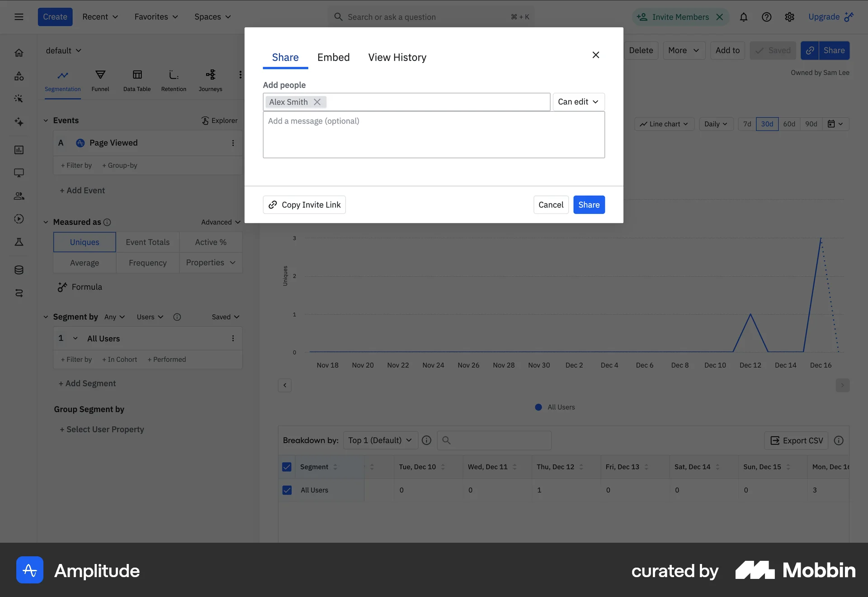The height and width of the screenshot is (597, 868).
Task: Click the optional message text area
Action: [434, 135]
